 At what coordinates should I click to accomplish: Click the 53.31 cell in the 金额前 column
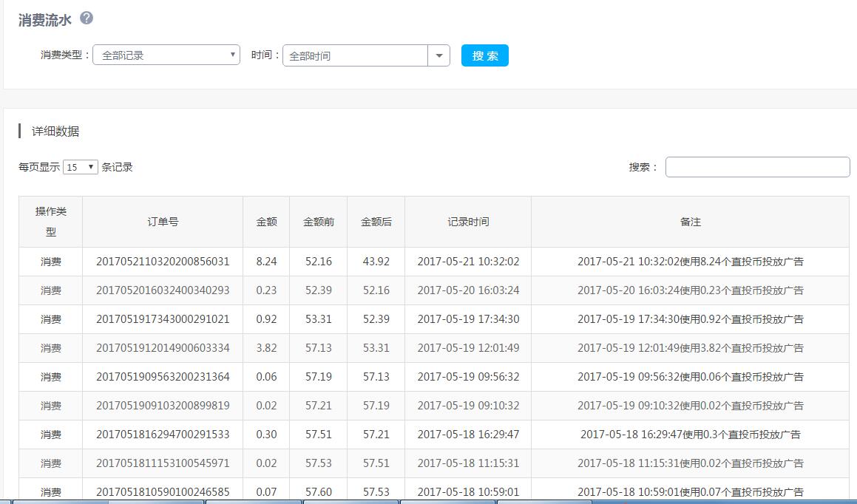click(319, 319)
